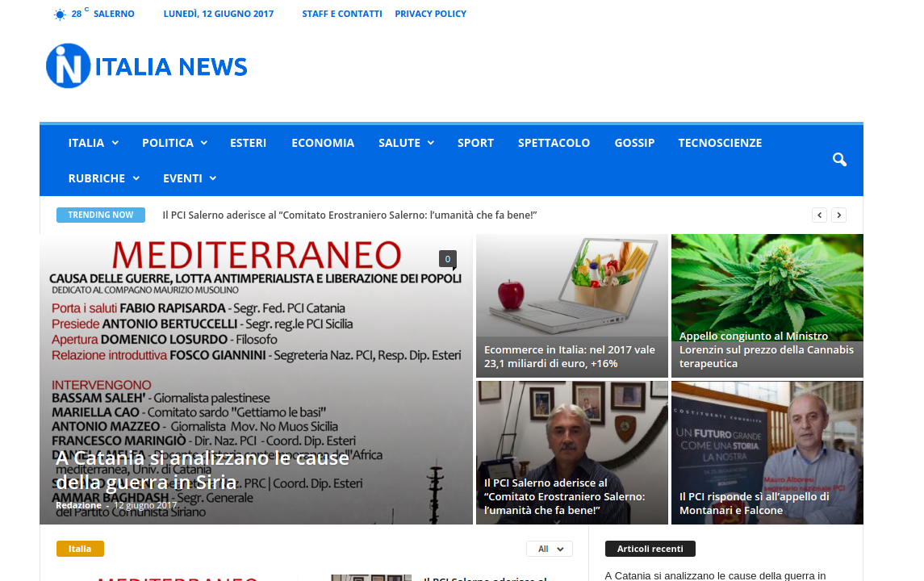924x581 pixels.
Task: Click the Italia News logo
Action: [x=147, y=66]
